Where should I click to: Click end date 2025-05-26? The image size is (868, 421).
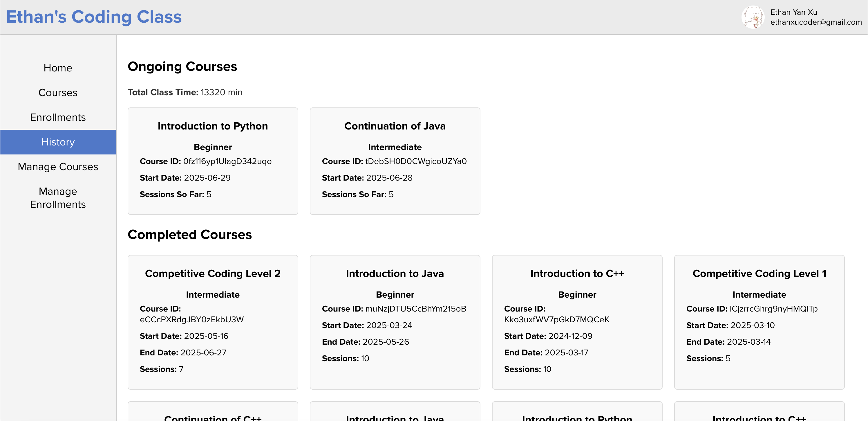tap(386, 342)
